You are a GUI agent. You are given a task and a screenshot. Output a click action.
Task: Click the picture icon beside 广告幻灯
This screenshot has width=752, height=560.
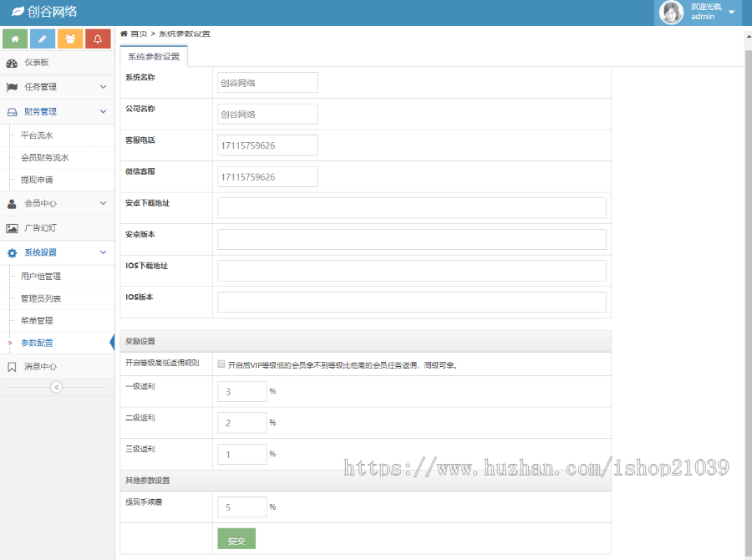12,228
